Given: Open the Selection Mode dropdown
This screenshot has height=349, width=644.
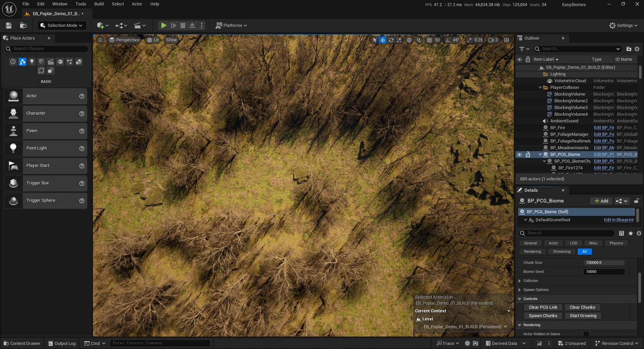Looking at the screenshot, I should [x=61, y=25].
